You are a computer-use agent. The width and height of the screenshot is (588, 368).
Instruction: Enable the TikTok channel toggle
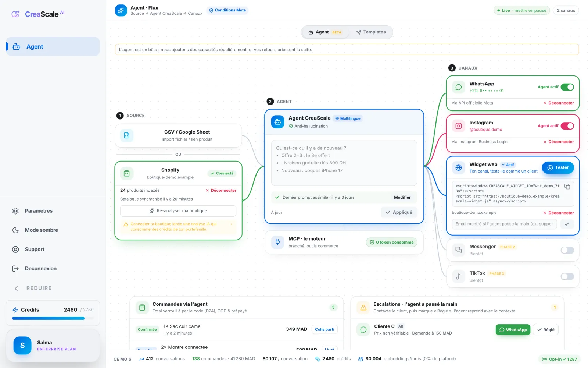tap(567, 276)
